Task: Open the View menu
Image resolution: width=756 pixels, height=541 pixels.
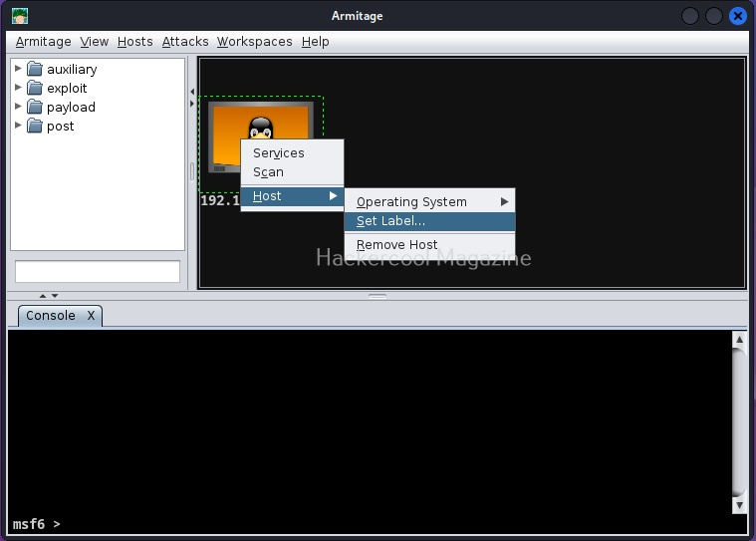Action: point(94,42)
